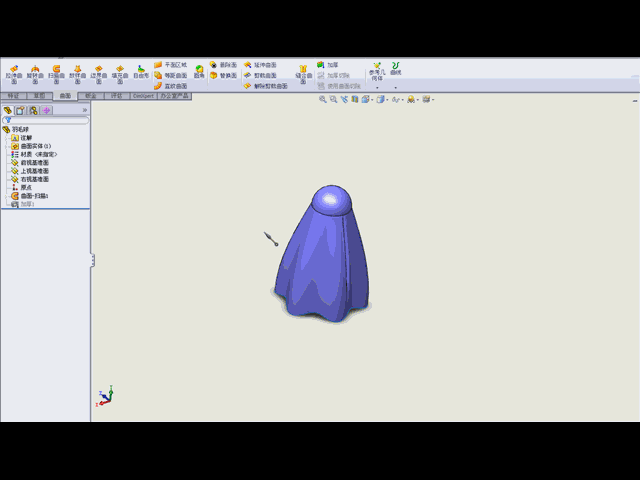This screenshot has width=640, height=480.
Task: Open the Curves (曲线) tool
Action: [x=396, y=69]
